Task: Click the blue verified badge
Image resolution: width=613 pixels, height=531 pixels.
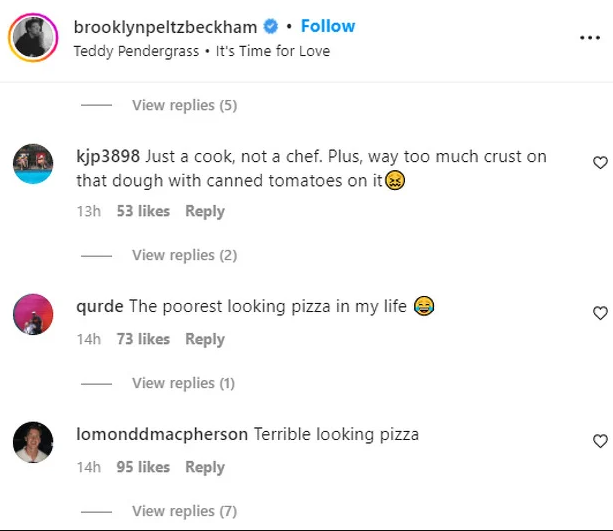Action: click(x=271, y=27)
